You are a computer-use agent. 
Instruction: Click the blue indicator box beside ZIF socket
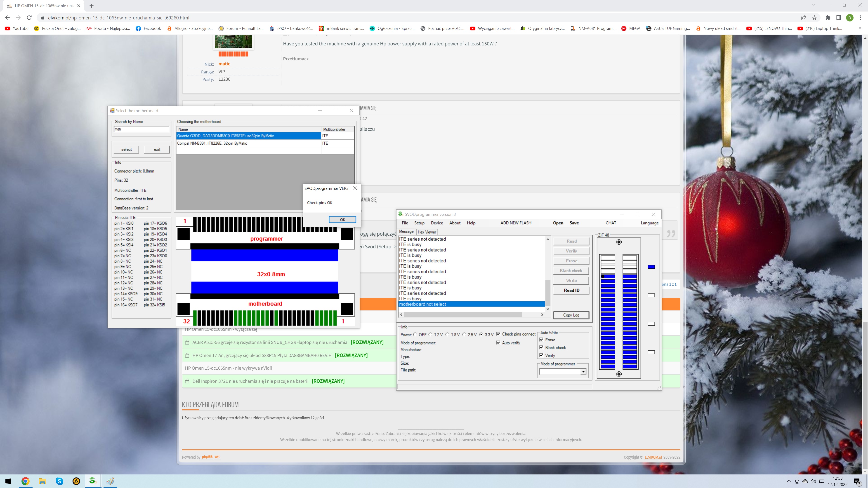[x=651, y=267]
